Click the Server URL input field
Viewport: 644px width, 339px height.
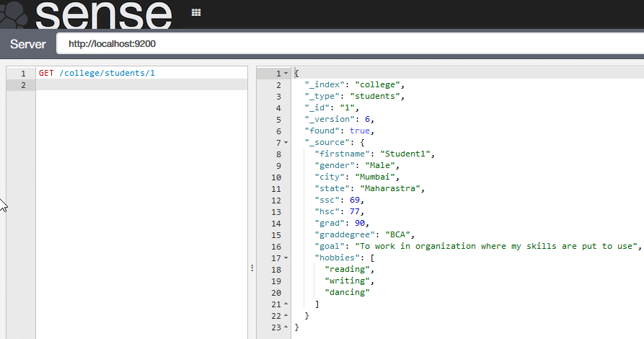pos(346,44)
